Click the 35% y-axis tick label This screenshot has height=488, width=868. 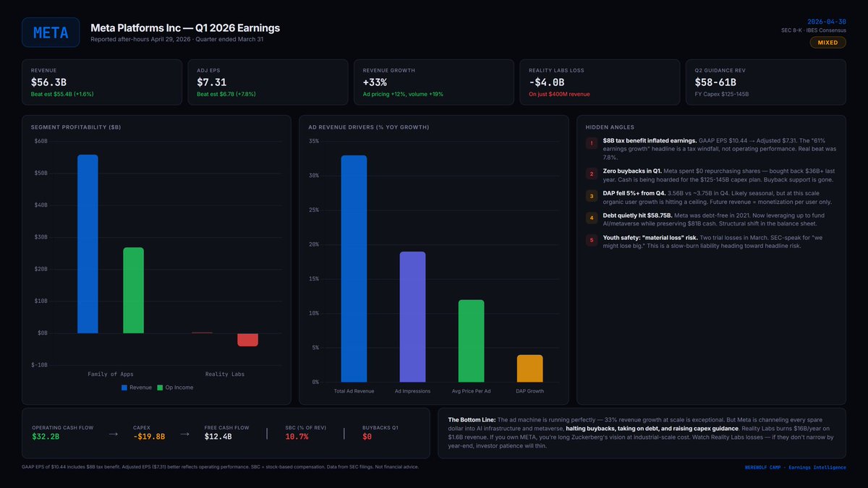pyautogui.click(x=314, y=141)
